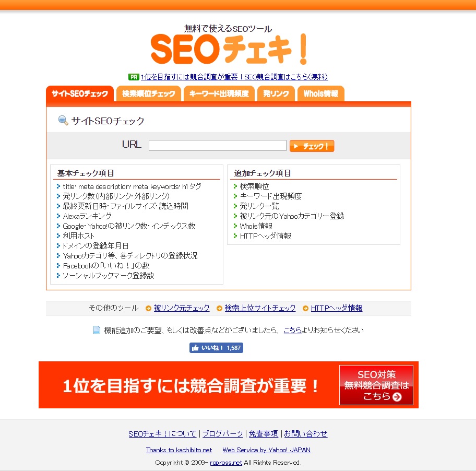Viewport: 476px width, 471px height.
Task: Select the 発リンク tab
Action: [x=276, y=93]
